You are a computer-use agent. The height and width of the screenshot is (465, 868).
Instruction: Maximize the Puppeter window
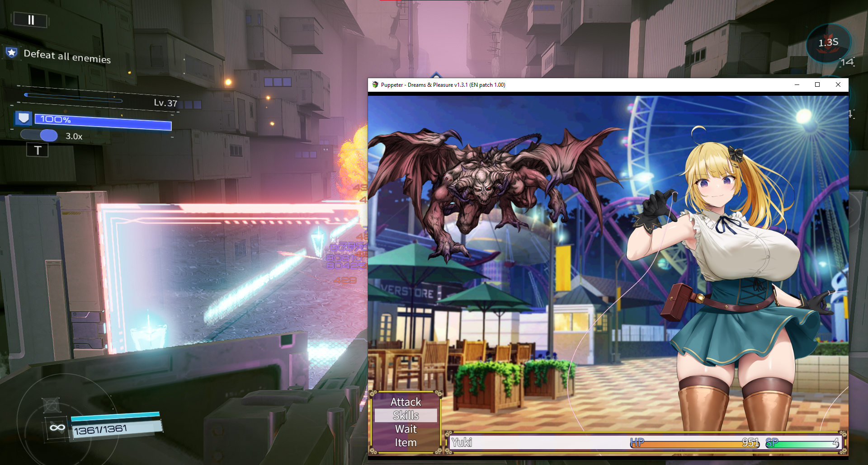817,85
